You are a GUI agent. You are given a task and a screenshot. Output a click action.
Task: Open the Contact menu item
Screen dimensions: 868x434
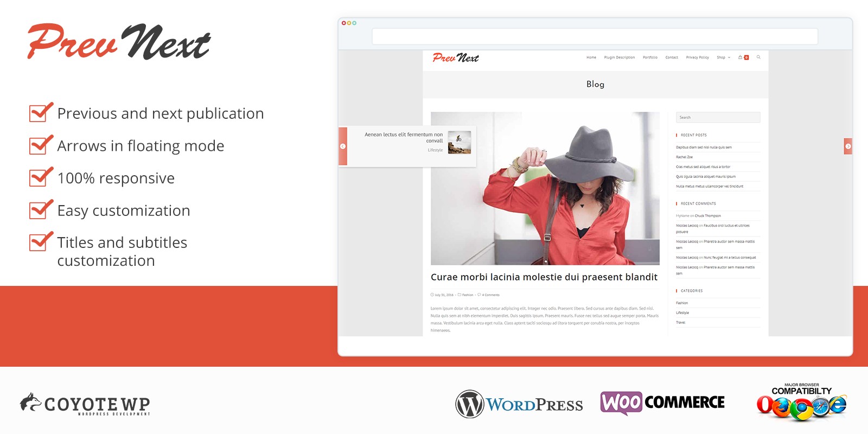pos(672,58)
